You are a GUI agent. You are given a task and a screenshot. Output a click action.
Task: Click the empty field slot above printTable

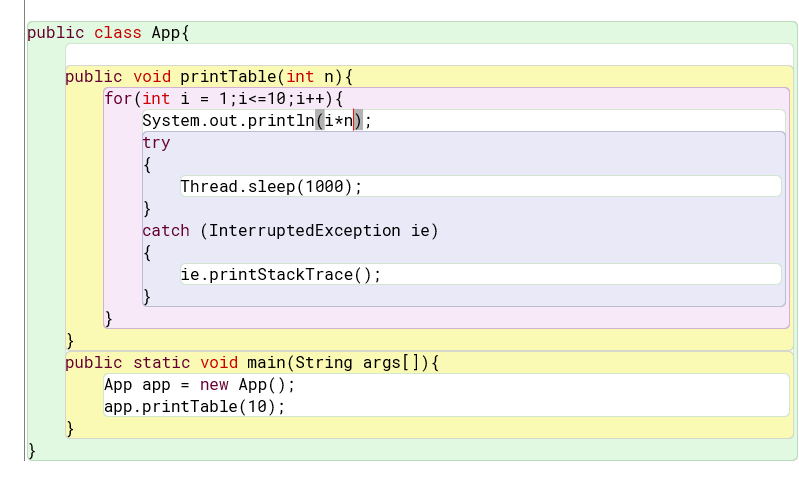tap(429, 54)
